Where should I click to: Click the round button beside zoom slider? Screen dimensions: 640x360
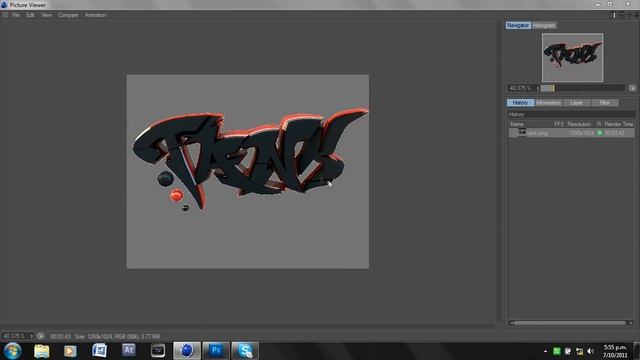[x=632, y=88]
